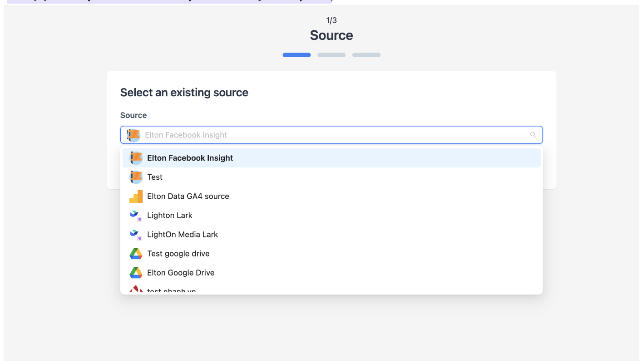Select the test nhanh.vn option
642x364 pixels.
(x=172, y=290)
